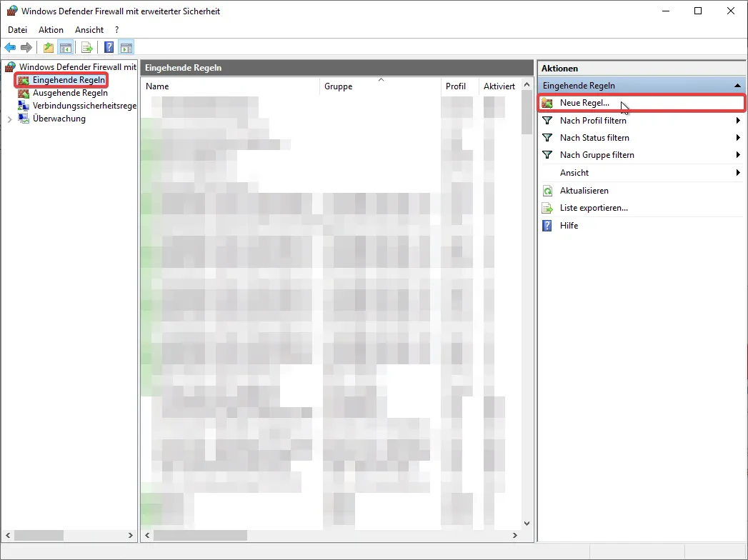
Task: Open the Datei menu
Action: pos(18,29)
